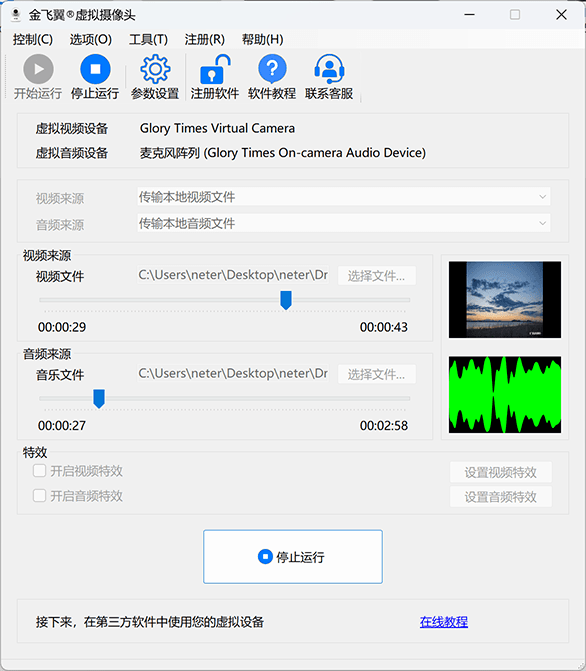Screen dimensions: 586x671
Task: Click the 视频文件 path input field
Action: 233,275
